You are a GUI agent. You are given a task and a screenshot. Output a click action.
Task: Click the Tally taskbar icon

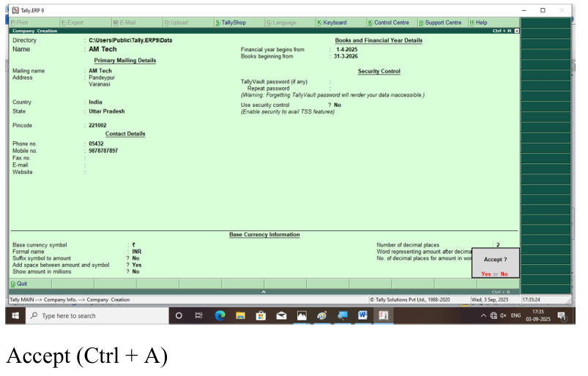point(382,315)
